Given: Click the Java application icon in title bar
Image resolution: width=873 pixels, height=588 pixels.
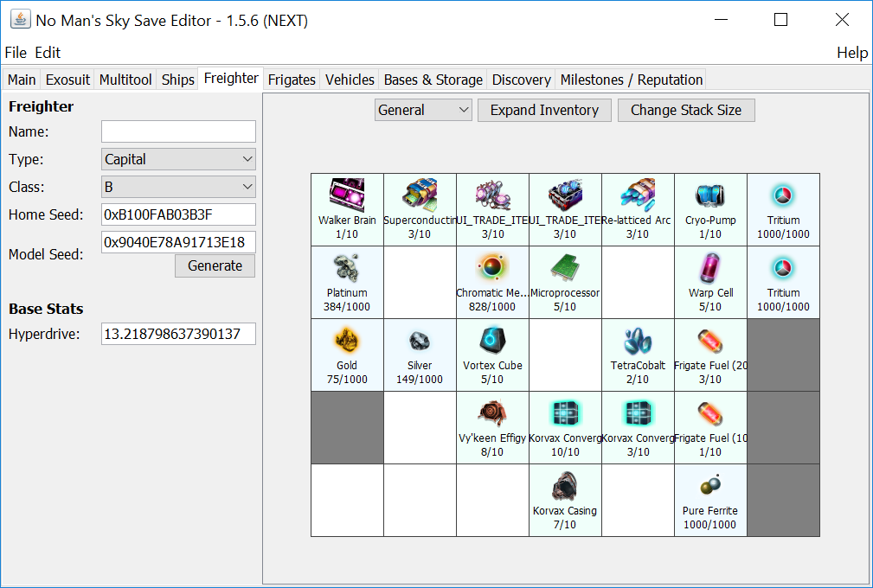Looking at the screenshot, I should (20, 20).
